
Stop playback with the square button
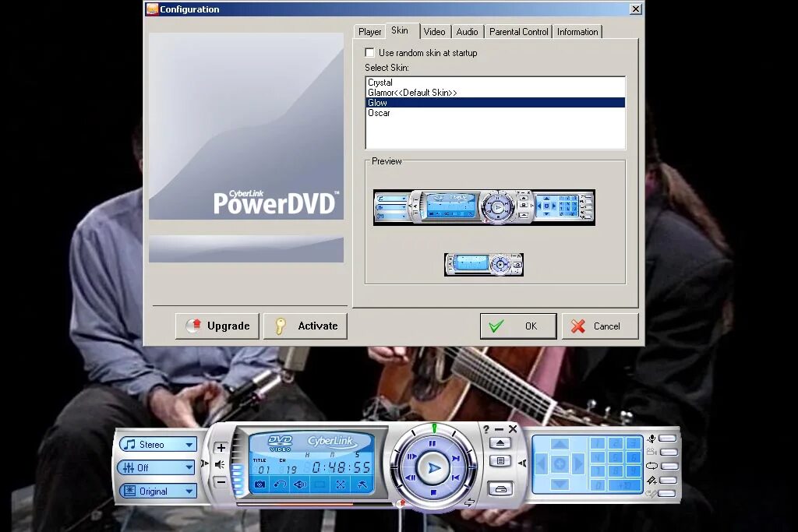[x=433, y=492]
